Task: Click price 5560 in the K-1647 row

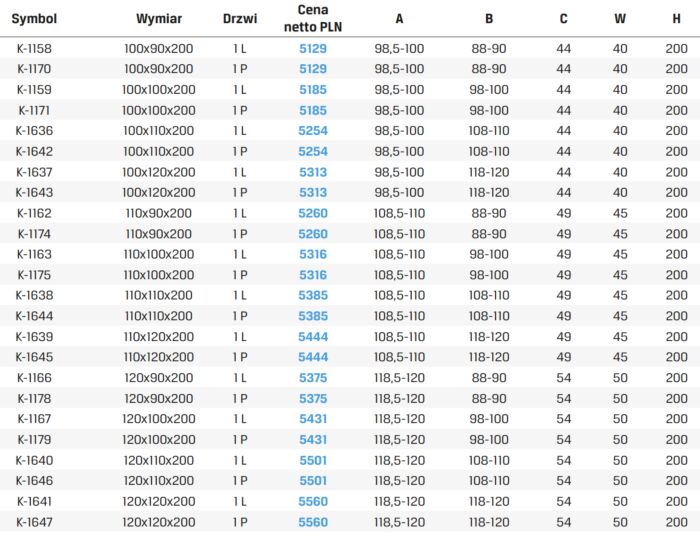Action: pyautogui.click(x=313, y=522)
